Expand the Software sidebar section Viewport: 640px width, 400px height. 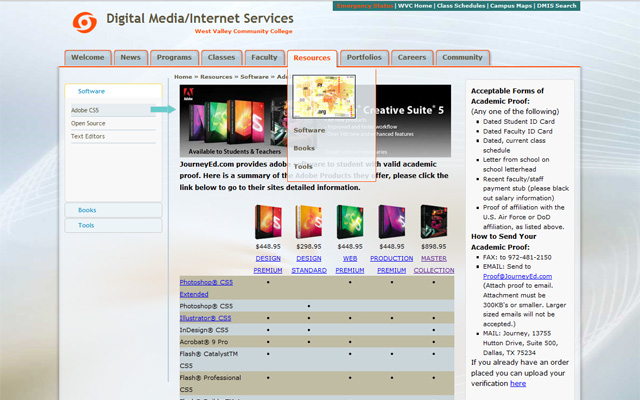[113, 91]
